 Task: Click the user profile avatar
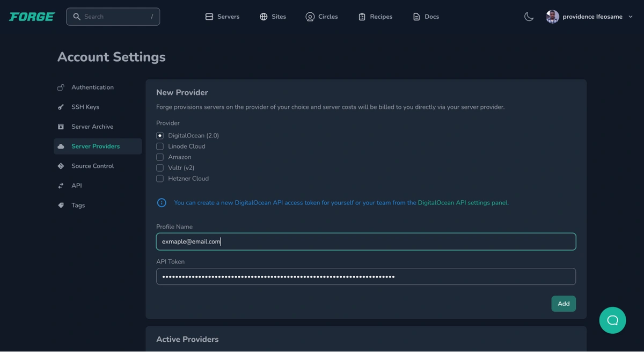[552, 17]
